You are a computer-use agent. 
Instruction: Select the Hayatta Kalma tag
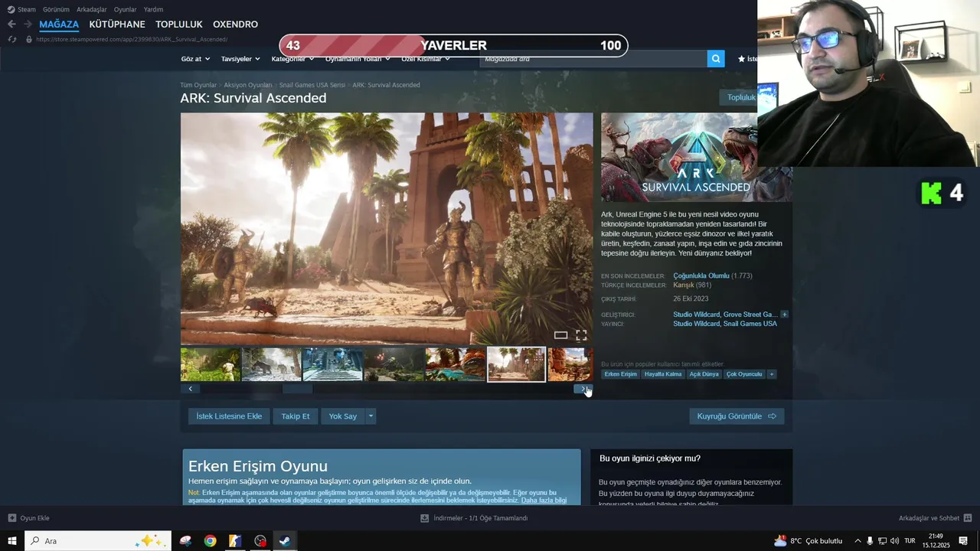(x=663, y=374)
